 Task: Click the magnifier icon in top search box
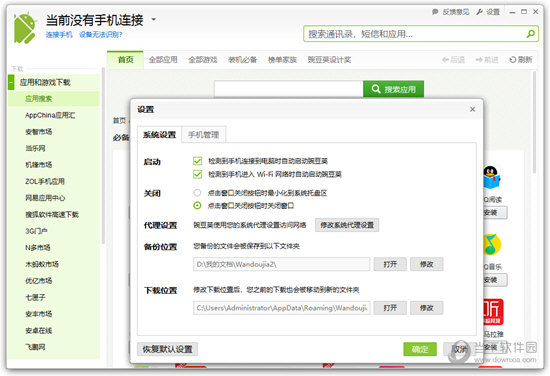(530, 34)
